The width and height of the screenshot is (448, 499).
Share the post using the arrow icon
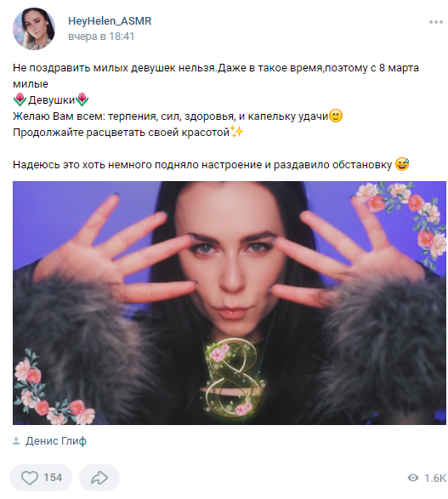(99, 478)
